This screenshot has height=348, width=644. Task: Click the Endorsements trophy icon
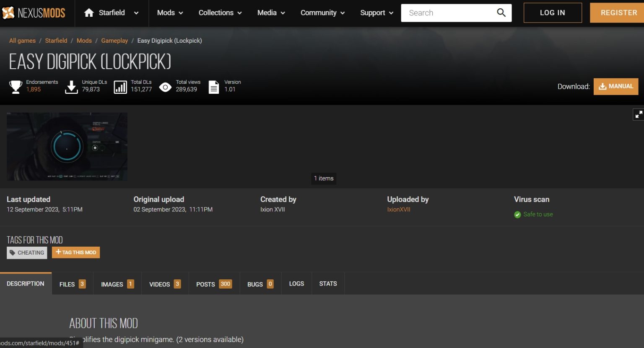coord(16,86)
